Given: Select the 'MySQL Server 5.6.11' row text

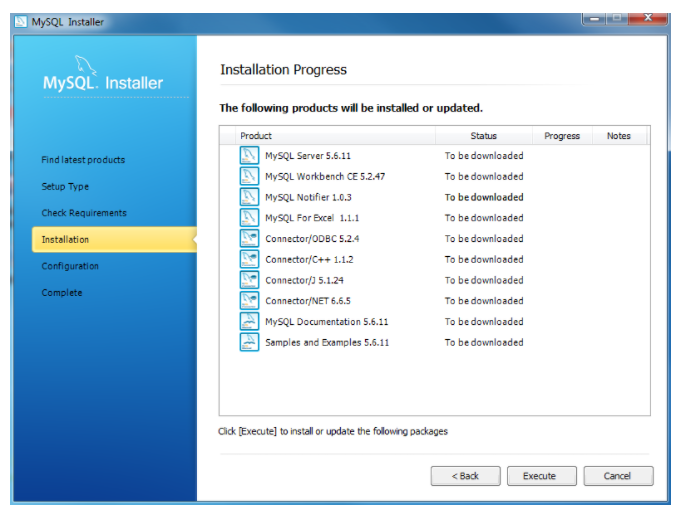Looking at the screenshot, I should pos(308,156).
